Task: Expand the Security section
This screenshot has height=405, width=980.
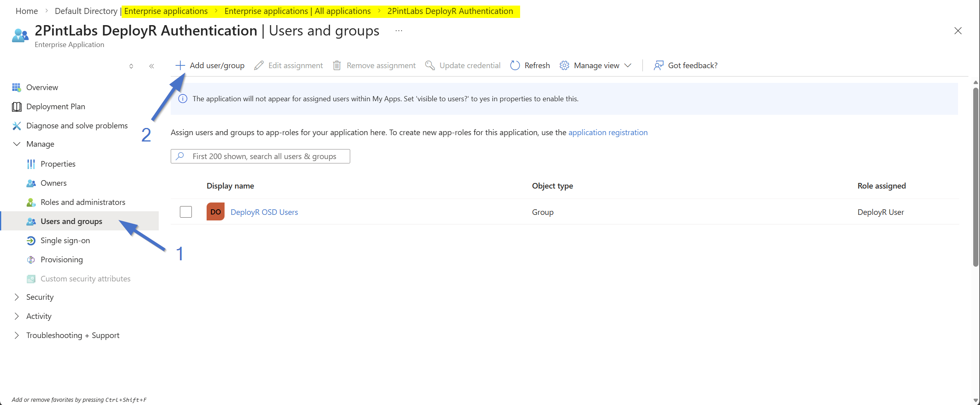Action: tap(17, 297)
